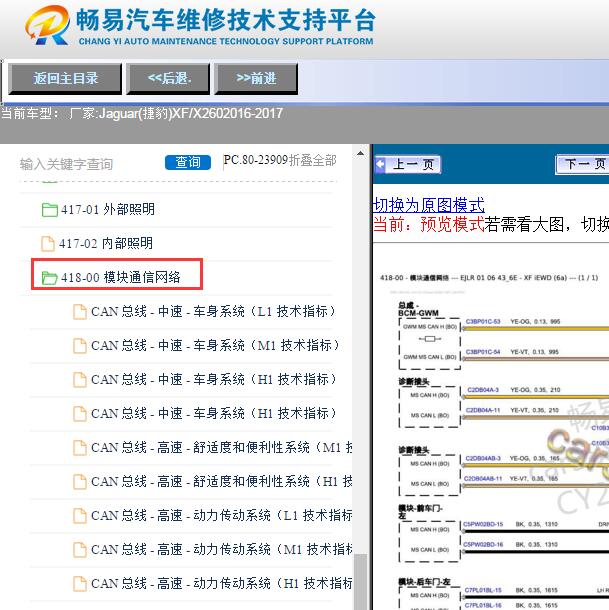The image size is (609, 610).
Task: Click the C5PW02BD-15 connector label in the diagram
Action: [x=483, y=524]
